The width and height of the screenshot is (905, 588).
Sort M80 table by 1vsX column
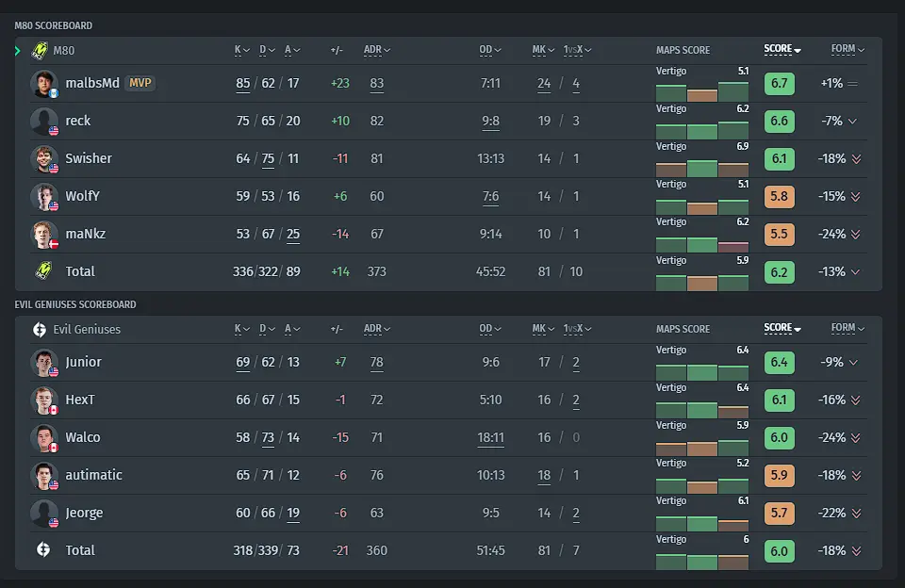point(577,50)
